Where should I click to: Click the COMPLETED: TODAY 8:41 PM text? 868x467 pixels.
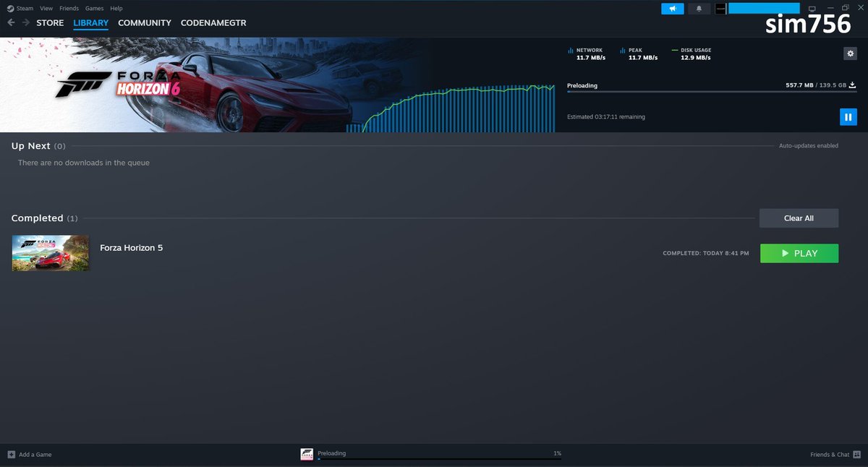click(706, 254)
